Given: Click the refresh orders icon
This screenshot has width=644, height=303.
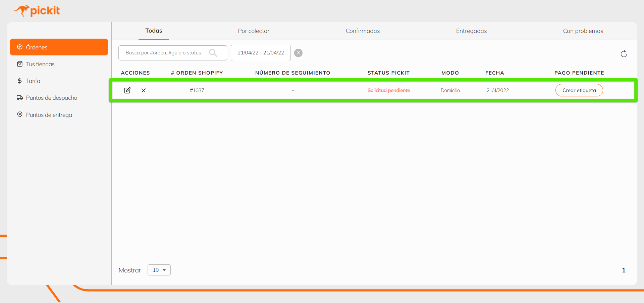Looking at the screenshot, I should [624, 54].
